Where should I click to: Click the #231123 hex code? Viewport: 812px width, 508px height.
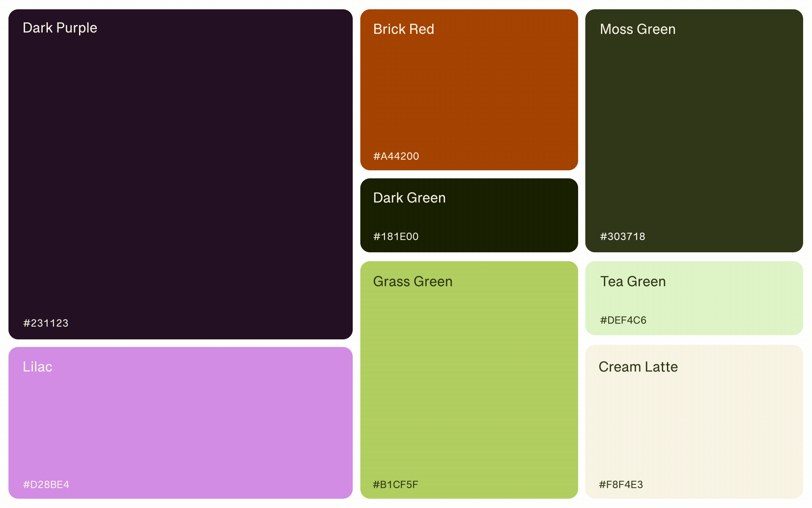pyautogui.click(x=46, y=323)
